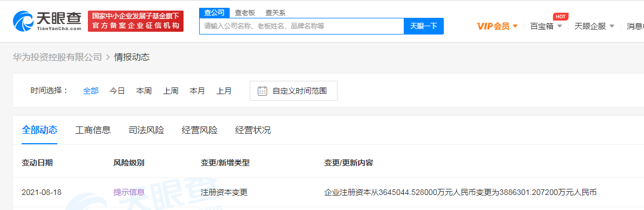The width and height of the screenshot is (644, 210).
Task: Filter time by 今日
Action: pyautogui.click(x=117, y=91)
